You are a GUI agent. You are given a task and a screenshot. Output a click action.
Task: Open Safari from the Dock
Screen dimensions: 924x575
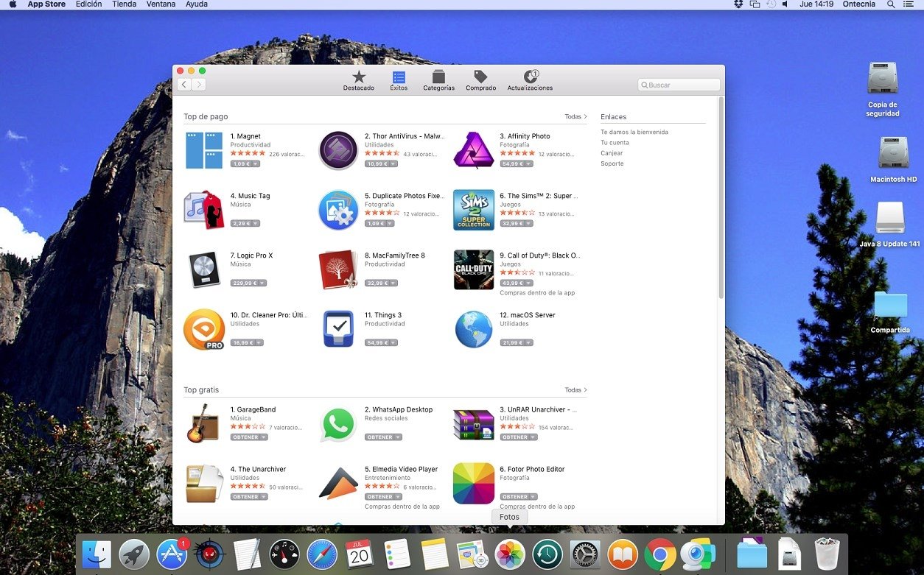[322, 554]
